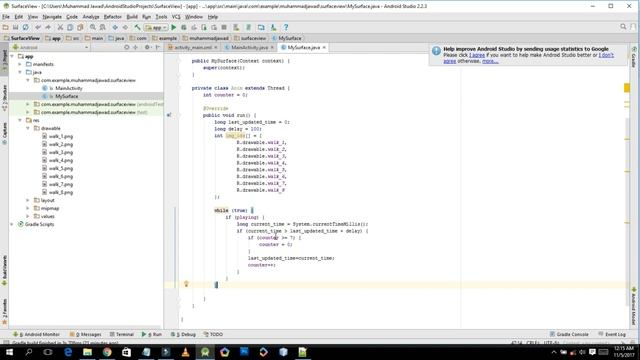Image resolution: width=640 pixels, height=360 pixels.
Task: Click the Open folder toolbar icon
Action: [5, 27]
